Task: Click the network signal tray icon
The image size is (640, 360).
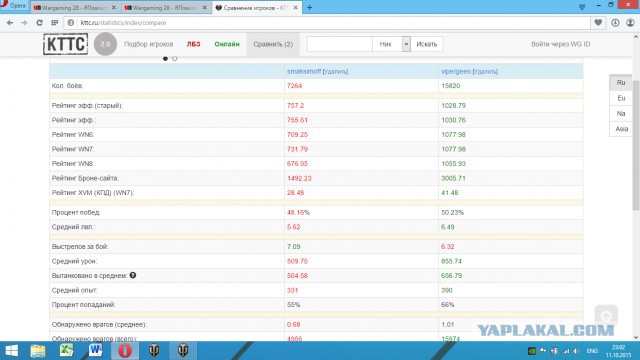Action: coord(566,351)
